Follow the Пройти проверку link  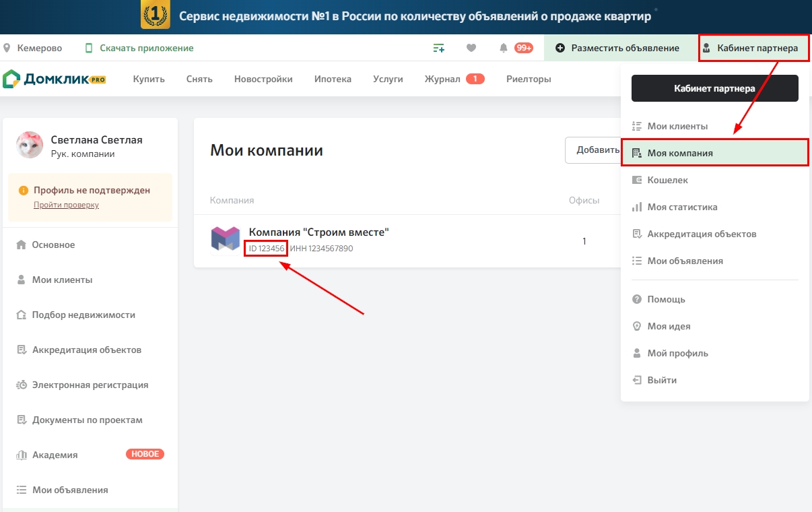pos(66,205)
